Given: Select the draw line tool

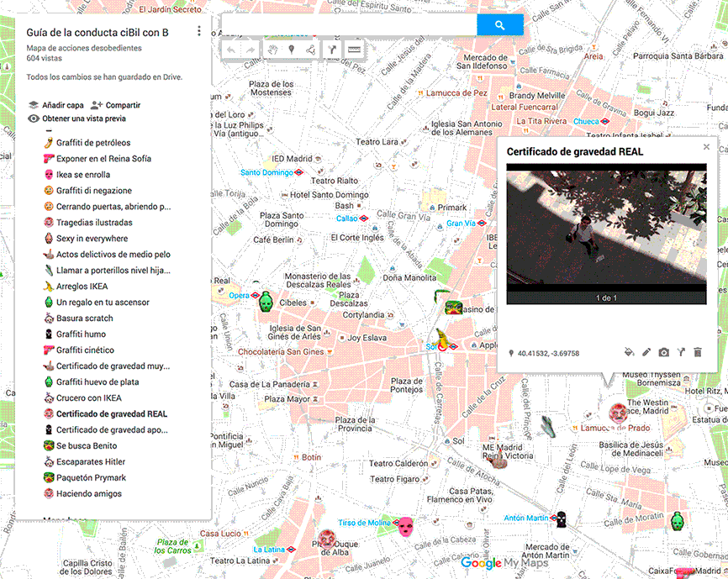Looking at the screenshot, I should [310, 50].
